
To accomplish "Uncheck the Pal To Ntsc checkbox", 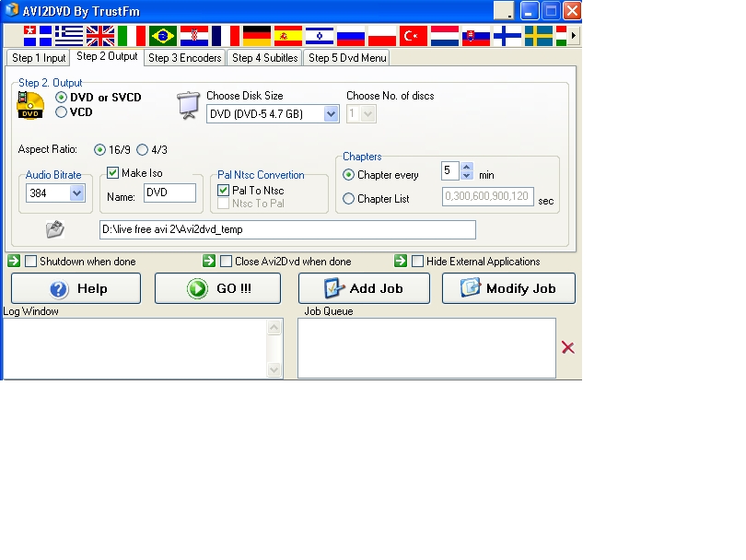I will pos(223,191).
